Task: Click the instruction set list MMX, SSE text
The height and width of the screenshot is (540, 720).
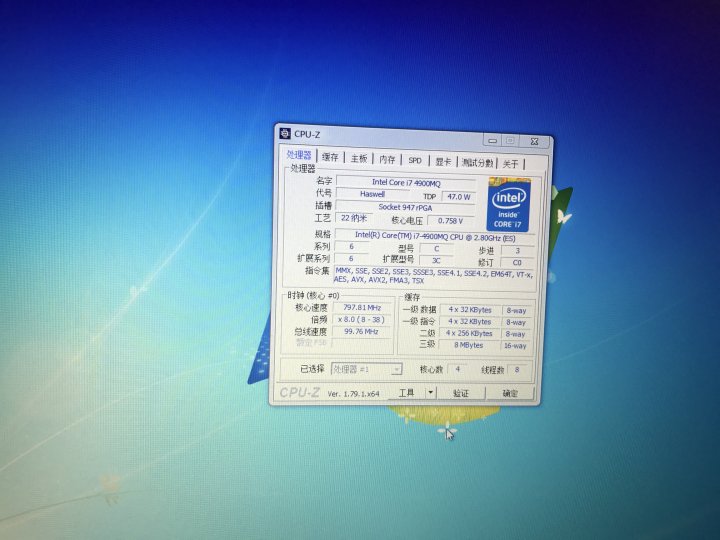Action: pyautogui.click(x=433, y=276)
